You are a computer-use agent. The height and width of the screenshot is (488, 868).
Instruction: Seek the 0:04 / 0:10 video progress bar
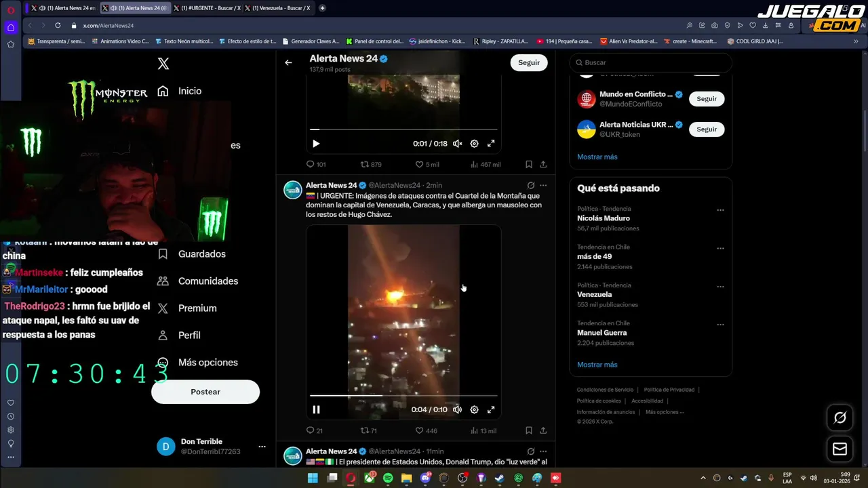pyautogui.click(x=403, y=395)
